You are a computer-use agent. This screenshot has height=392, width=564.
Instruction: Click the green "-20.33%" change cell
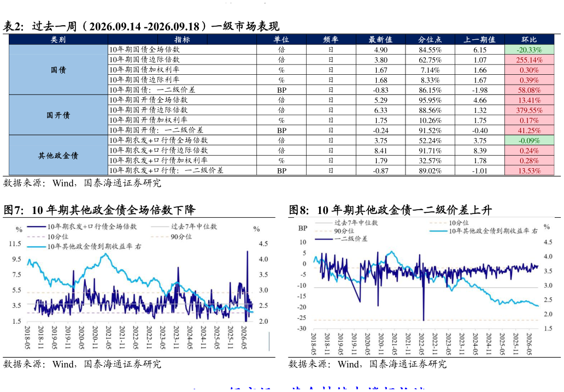click(x=529, y=50)
